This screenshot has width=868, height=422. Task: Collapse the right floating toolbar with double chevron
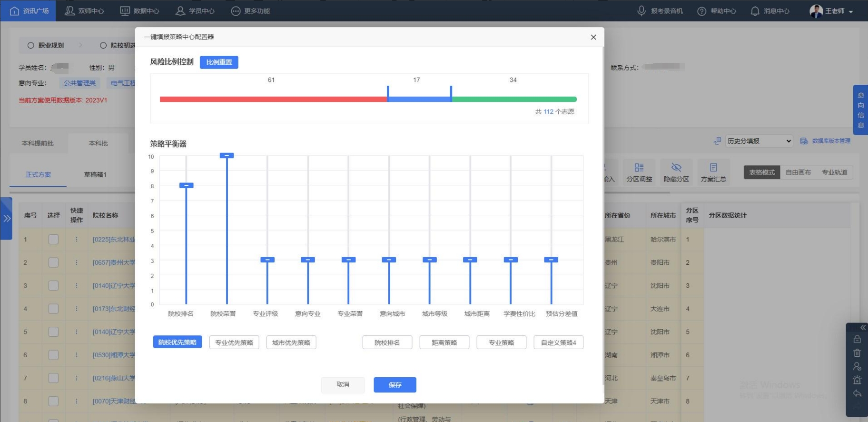[862, 328]
